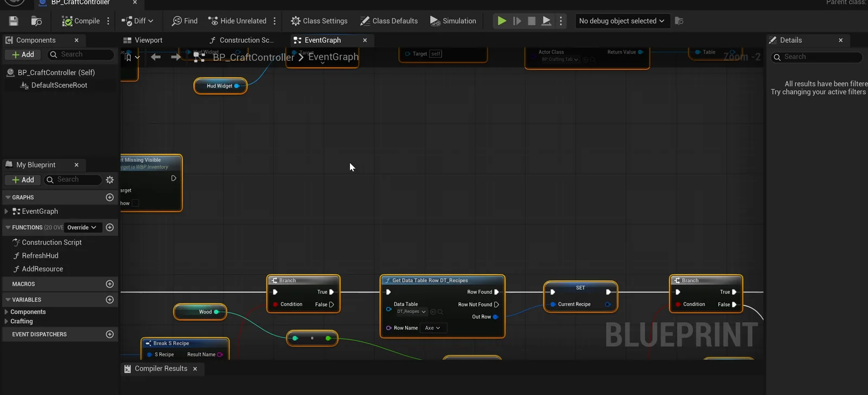The width and height of the screenshot is (868, 395).
Task: Navigate back in graph history
Action: coord(156,57)
